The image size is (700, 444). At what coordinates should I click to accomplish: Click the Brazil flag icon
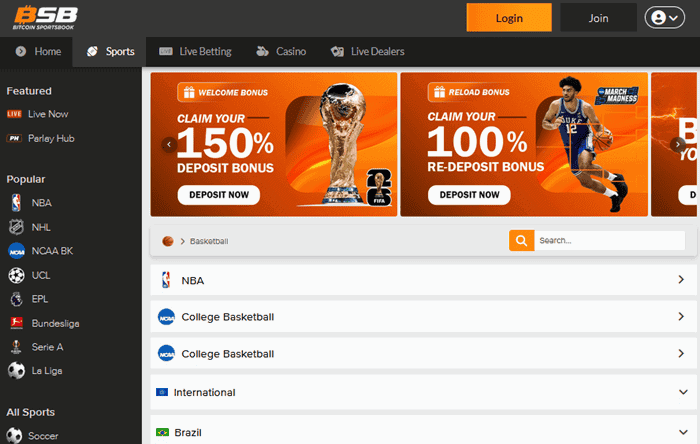click(162, 432)
